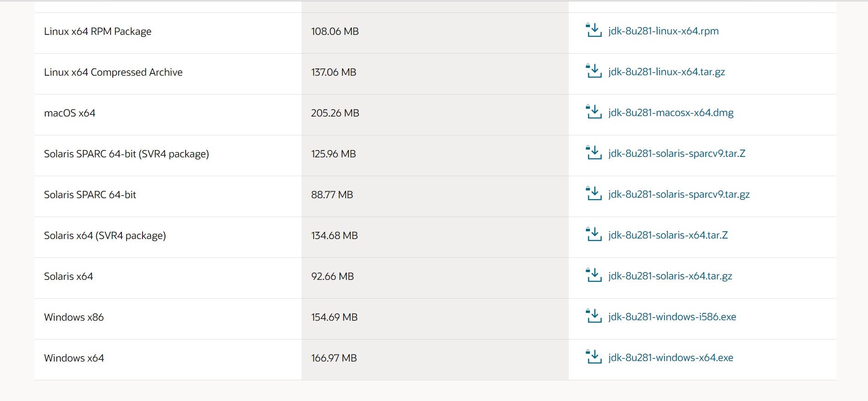This screenshot has height=401, width=868.
Task: Click download icon beside linux-x64.tar.gz file
Action: [x=593, y=71]
